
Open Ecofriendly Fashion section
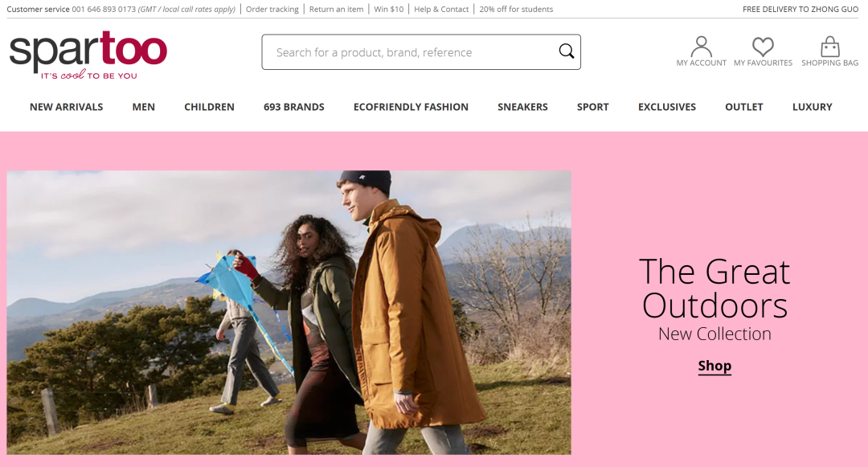coord(411,107)
